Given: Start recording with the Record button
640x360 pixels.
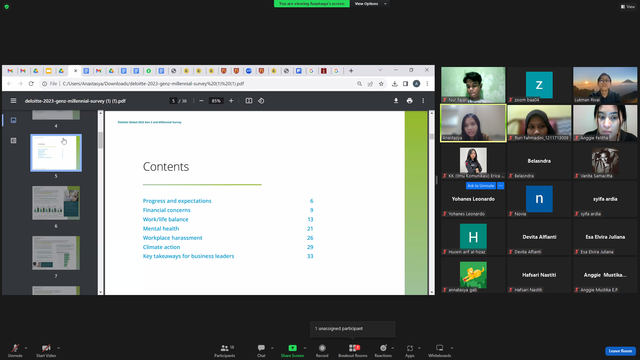Looking at the screenshot, I should click(322, 350).
